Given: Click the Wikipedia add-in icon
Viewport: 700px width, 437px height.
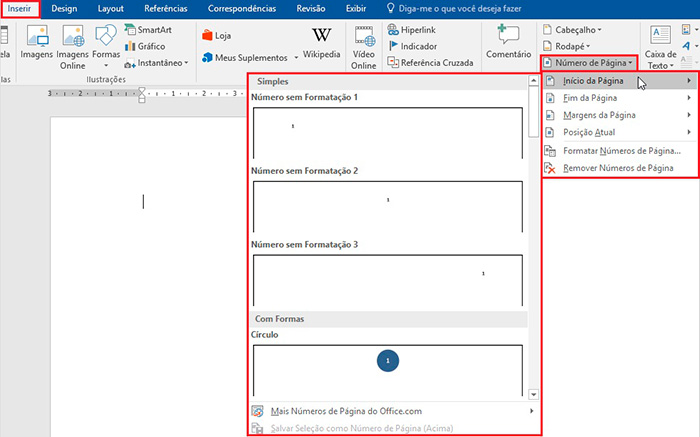Looking at the screenshot, I should (x=321, y=44).
